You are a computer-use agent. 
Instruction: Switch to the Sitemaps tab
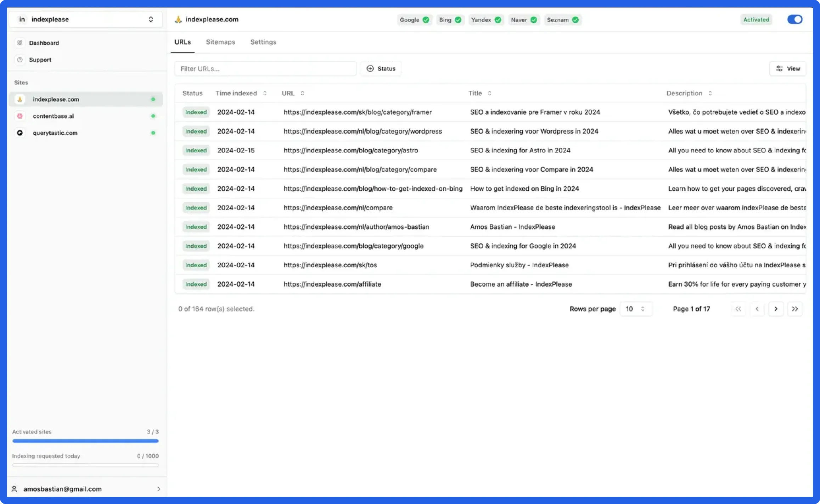click(220, 42)
